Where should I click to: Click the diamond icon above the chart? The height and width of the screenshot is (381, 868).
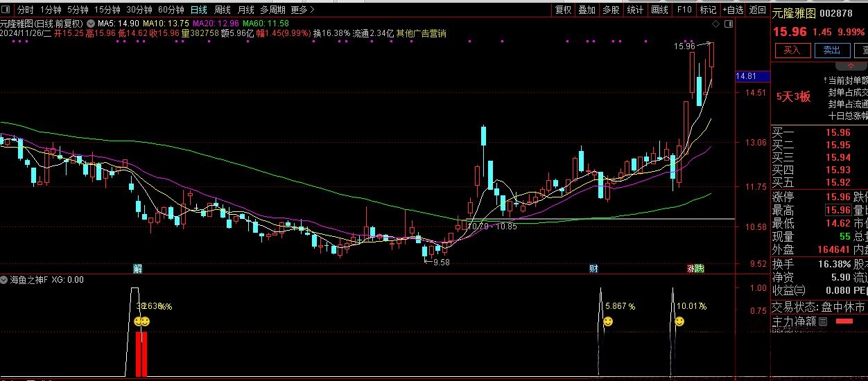point(717,23)
